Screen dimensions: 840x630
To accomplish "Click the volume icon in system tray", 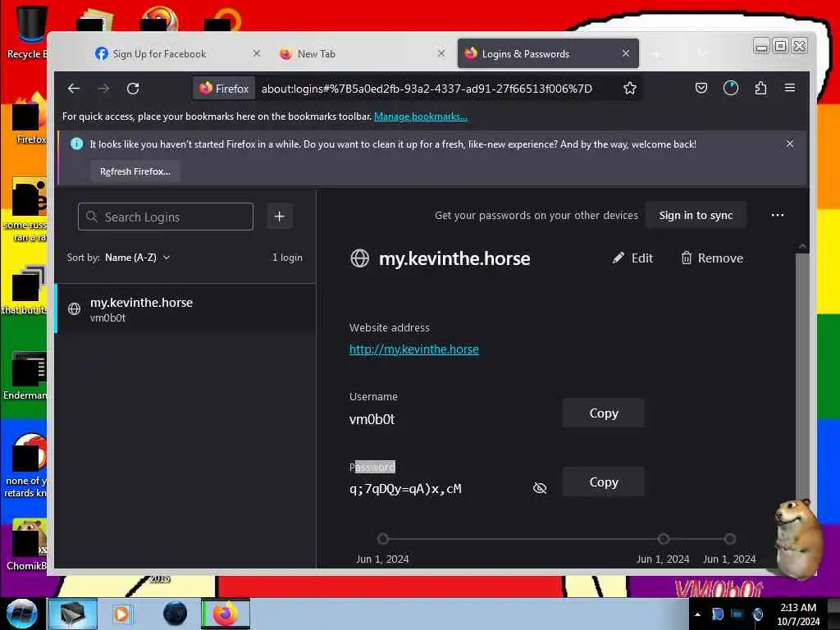I will (757, 614).
